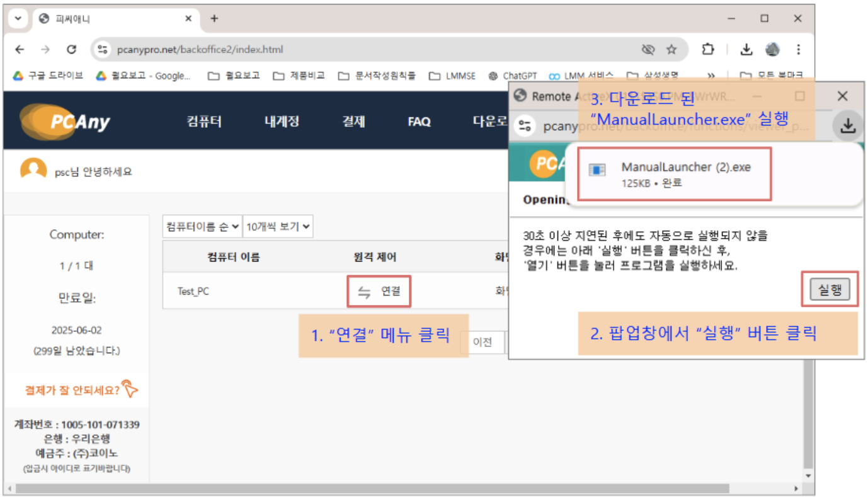This screenshot has height=497, width=868.
Task: Click the main address bar pcanypro.net URL
Action: click(200, 49)
